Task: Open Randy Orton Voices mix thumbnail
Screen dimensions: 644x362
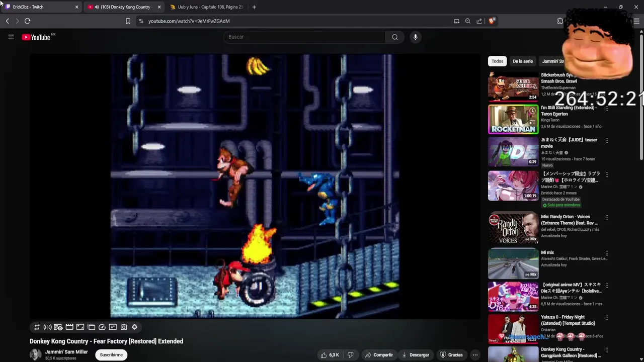Action: (513, 229)
